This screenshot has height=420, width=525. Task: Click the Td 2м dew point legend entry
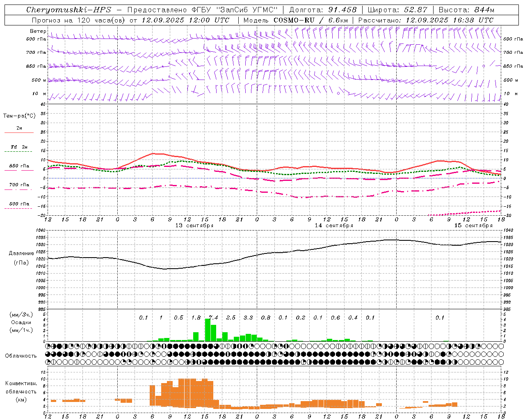19,147
